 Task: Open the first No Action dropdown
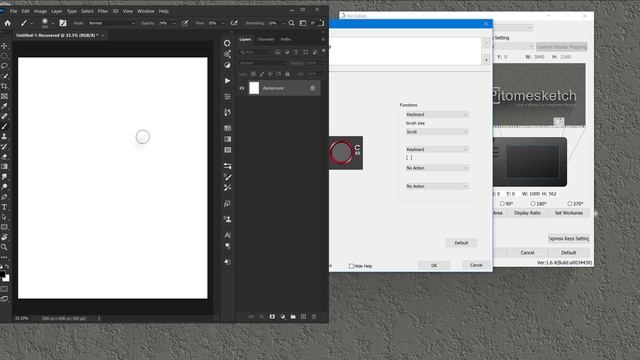[x=437, y=168]
